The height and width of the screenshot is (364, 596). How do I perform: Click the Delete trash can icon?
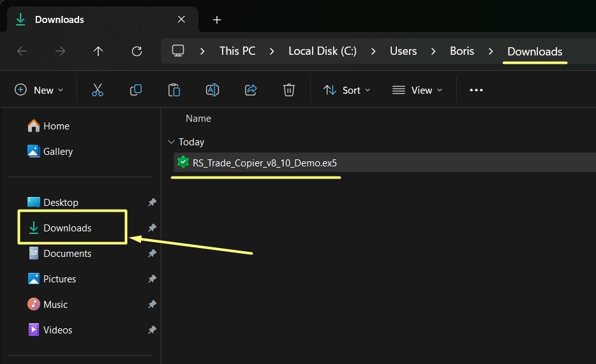(x=289, y=90)
